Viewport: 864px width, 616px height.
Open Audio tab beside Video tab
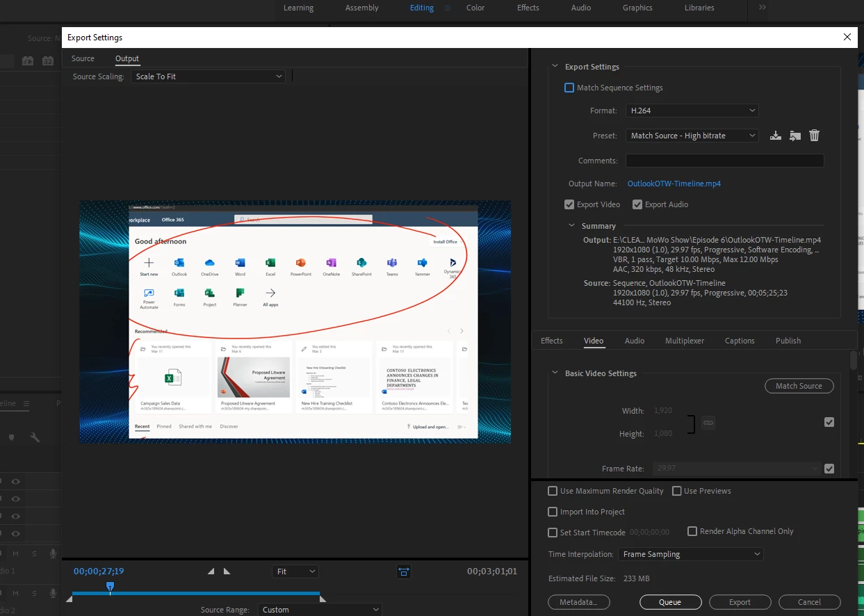[635, 341]
